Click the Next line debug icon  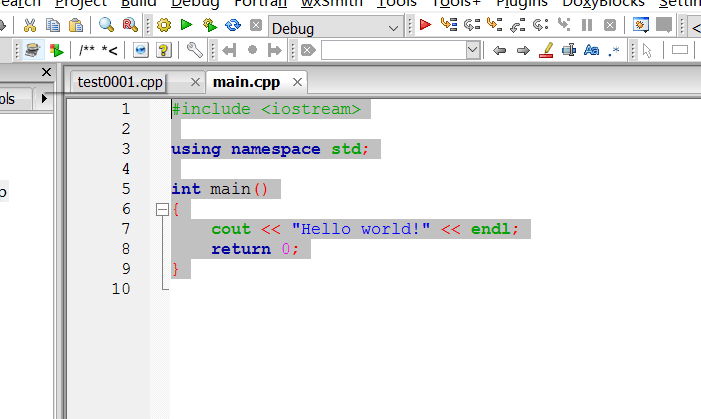(472, 25)
